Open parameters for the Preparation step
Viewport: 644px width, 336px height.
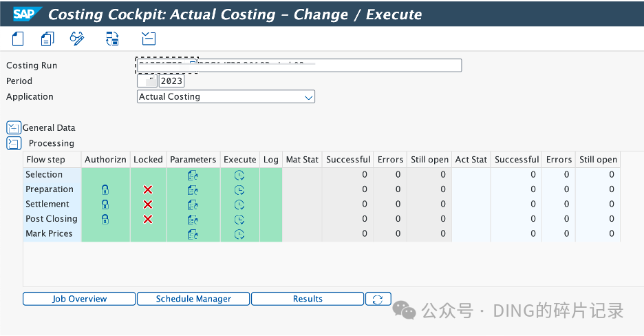(193, 190)
